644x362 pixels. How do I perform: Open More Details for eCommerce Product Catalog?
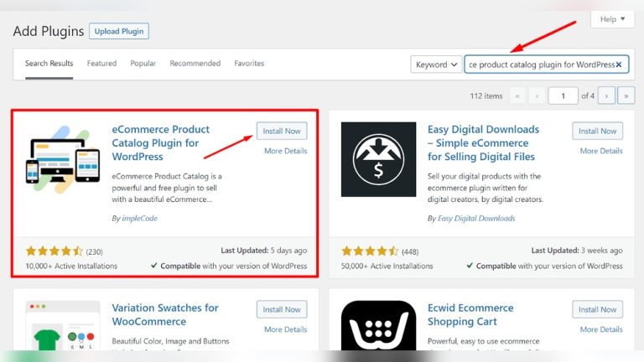tap(285, 151)
